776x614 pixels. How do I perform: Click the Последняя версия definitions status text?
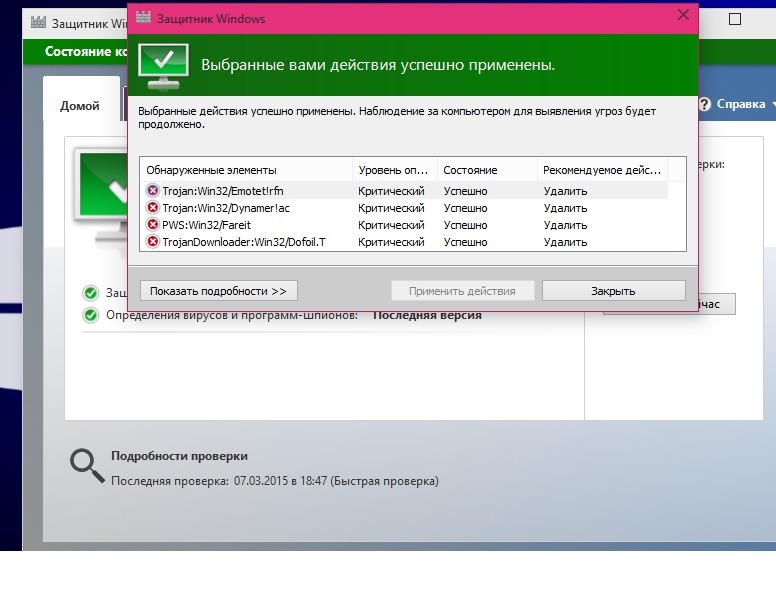pyautogui.click(x=427, y=317)
